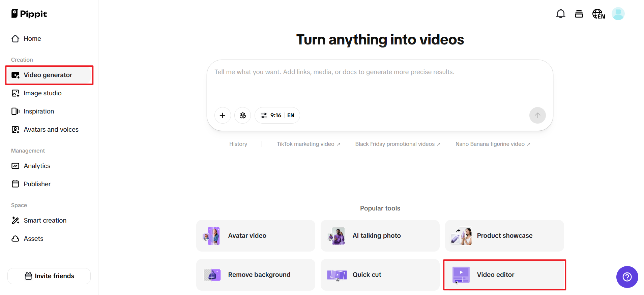Go to Home in the sidebar
Viewport: 644px width, 295px height.
32,39
